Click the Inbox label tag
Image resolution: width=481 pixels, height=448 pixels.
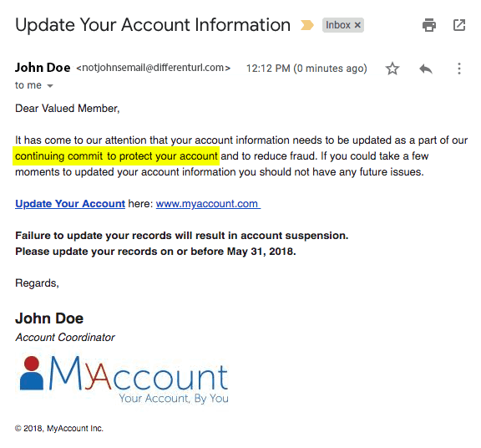[x=338, y=25]
